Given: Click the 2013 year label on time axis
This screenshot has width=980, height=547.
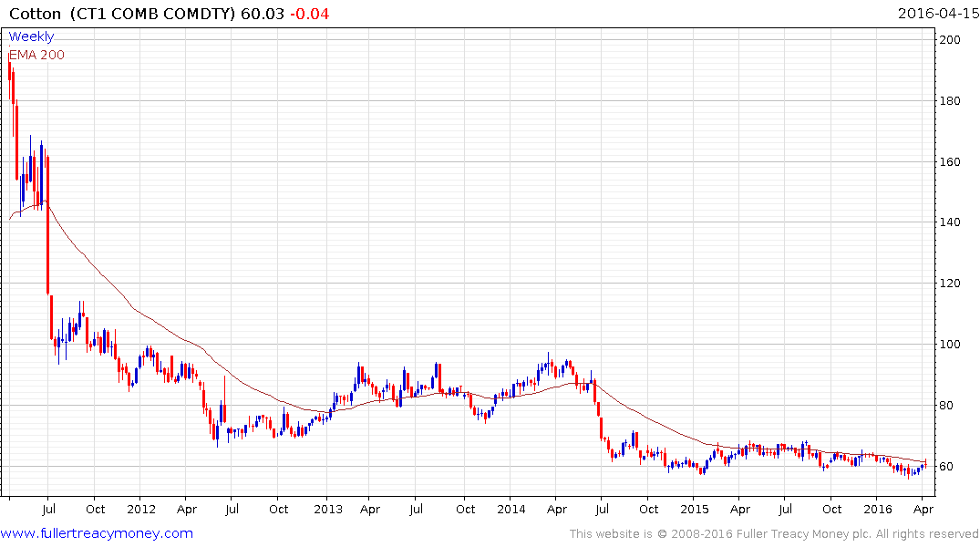Looking at the screenshot, I should (x=328, y=509).
